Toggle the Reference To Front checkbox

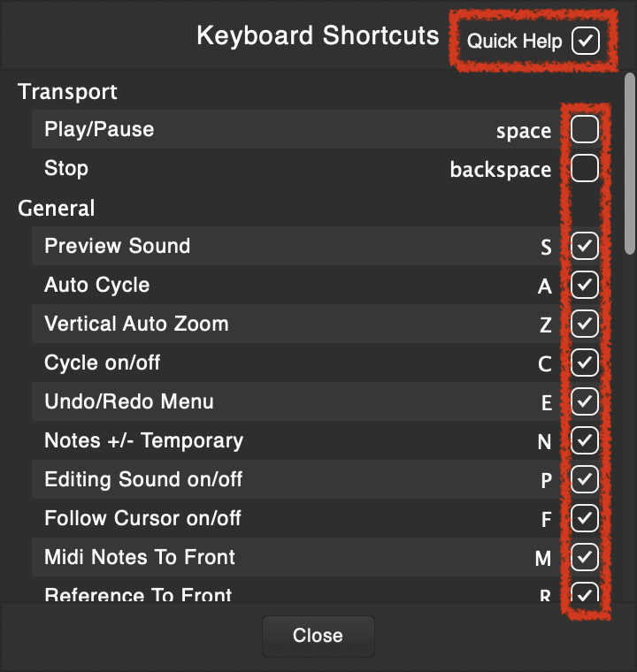click(585, 593)
